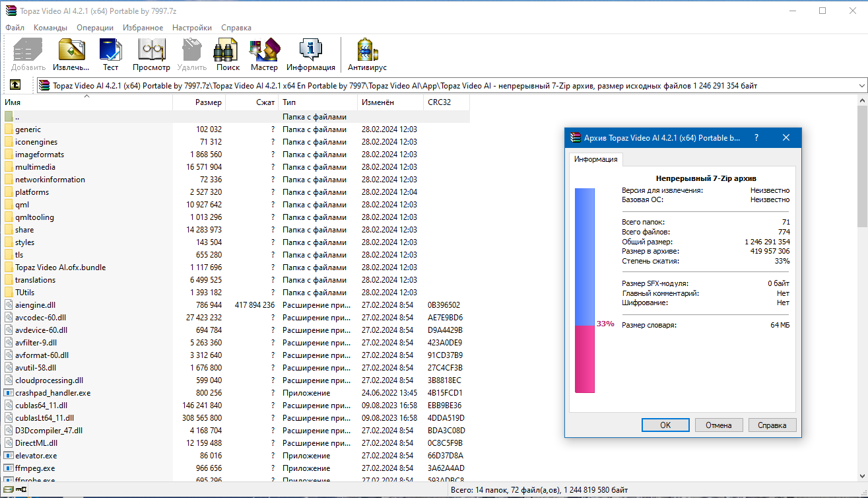Go up one folder with the arrow button
868x498 pixels.
point(15,85)
